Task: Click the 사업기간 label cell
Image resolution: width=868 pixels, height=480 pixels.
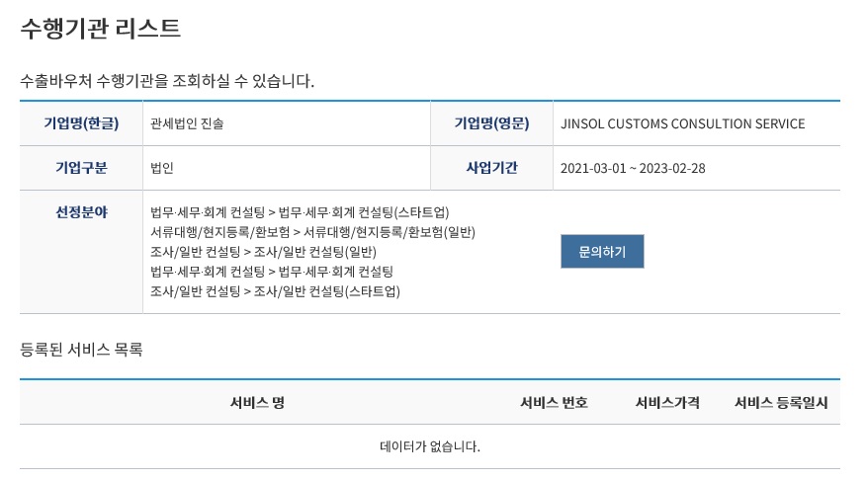Action: click(x=491, y=168)
